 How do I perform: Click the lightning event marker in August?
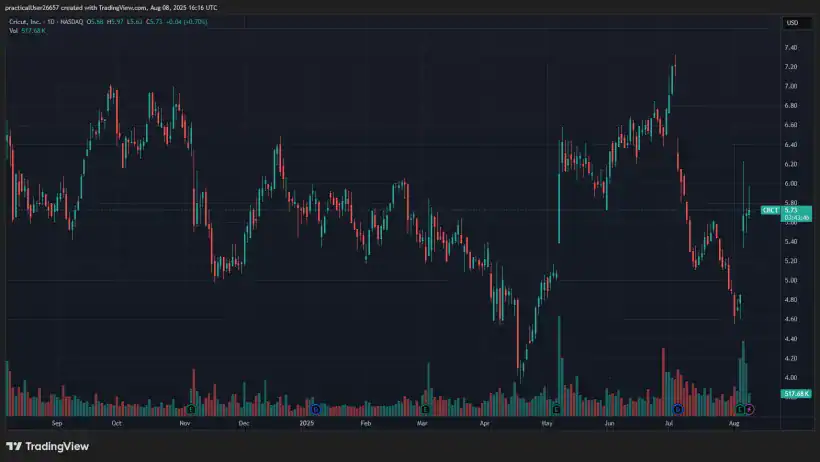(749, 409)
